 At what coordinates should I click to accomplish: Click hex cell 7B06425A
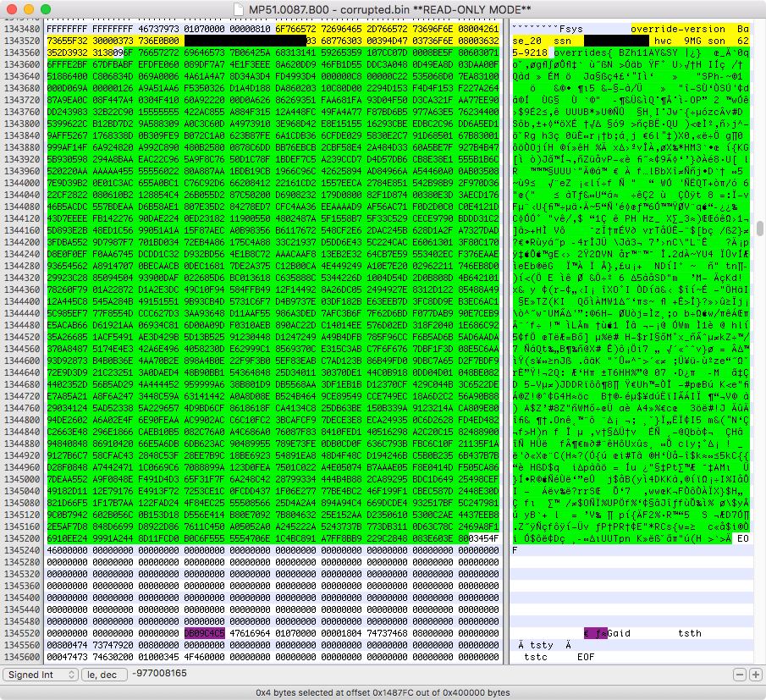250,52
